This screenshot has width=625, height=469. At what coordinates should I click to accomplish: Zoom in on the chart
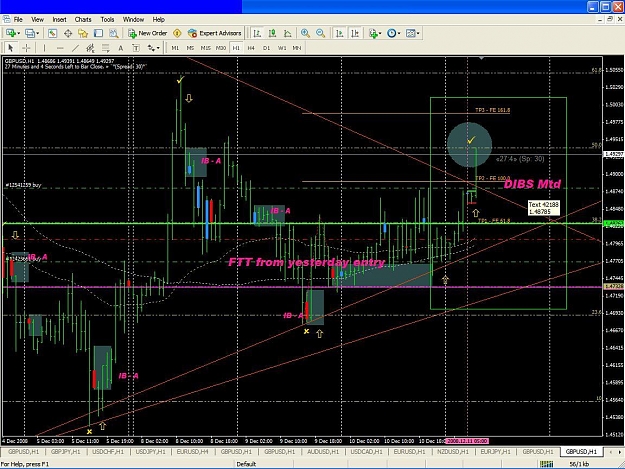305,33
